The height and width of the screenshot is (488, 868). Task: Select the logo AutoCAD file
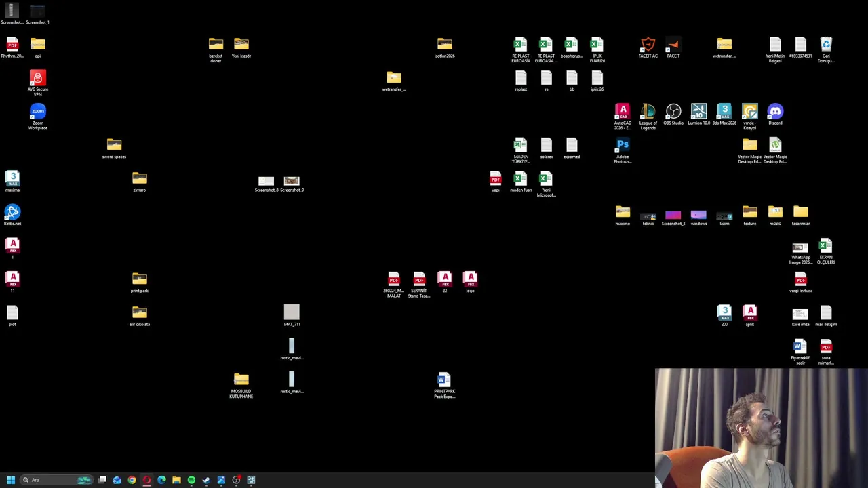[470, 283]
